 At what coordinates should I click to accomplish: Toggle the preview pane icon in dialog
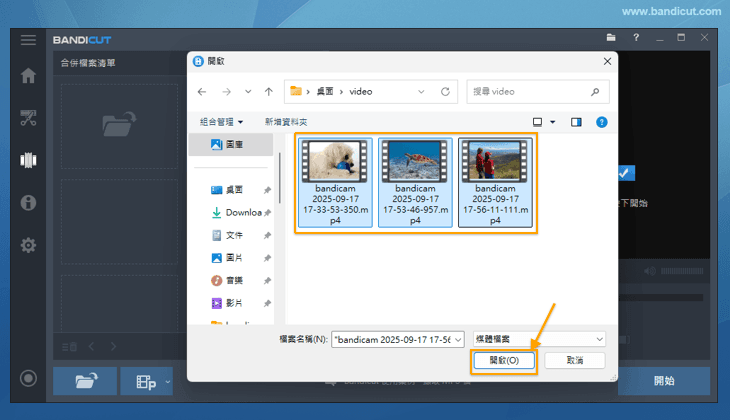point(576,122)
